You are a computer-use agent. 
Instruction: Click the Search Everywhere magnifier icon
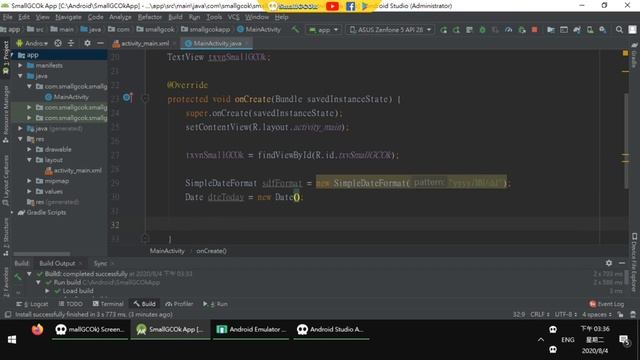tap(619, 30)
